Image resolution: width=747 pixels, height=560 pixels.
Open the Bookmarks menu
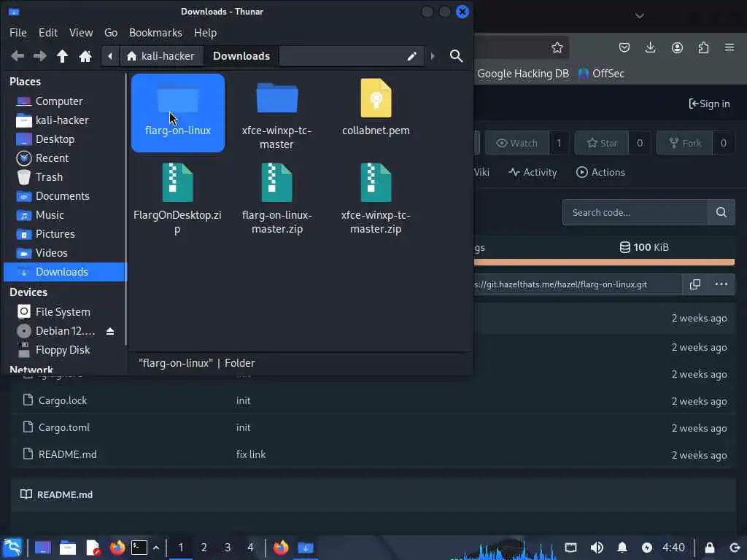coord(155,33)
